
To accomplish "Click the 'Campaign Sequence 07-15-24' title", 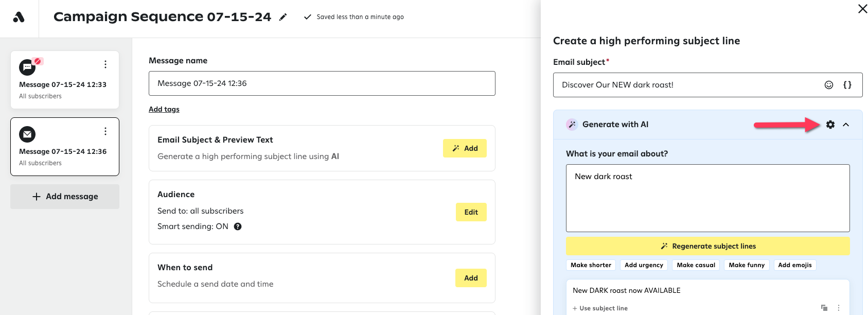I will (162, 16).
